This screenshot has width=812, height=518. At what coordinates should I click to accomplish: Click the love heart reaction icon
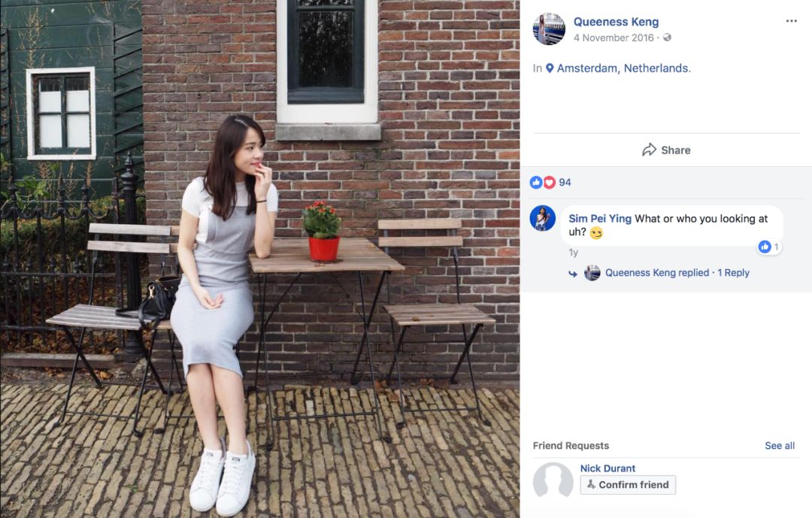549,183
